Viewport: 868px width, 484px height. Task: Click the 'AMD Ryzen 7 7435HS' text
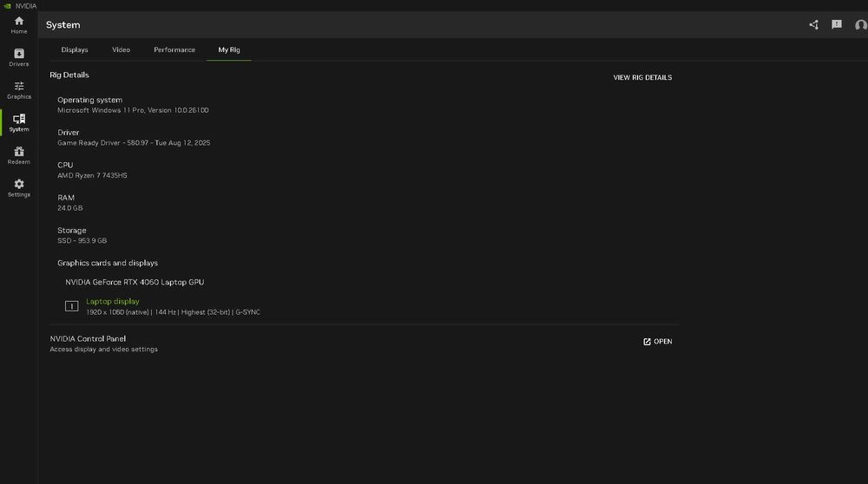pyautogui.click(x=92, y=175)
